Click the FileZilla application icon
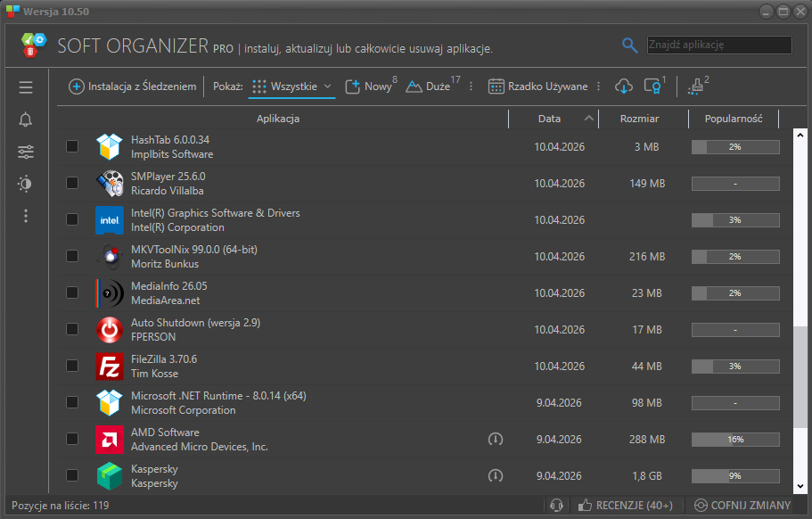812x519 pixels. [x=110, y=367]
